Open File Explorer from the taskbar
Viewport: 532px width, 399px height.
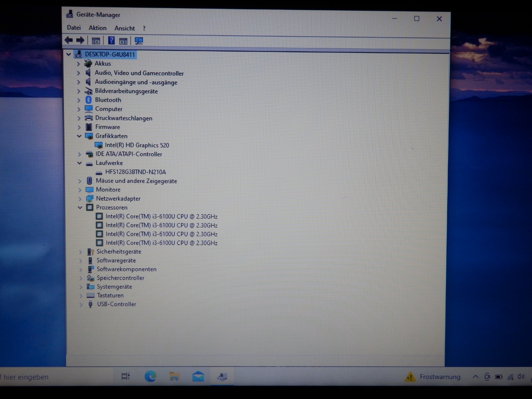point(174,376)
